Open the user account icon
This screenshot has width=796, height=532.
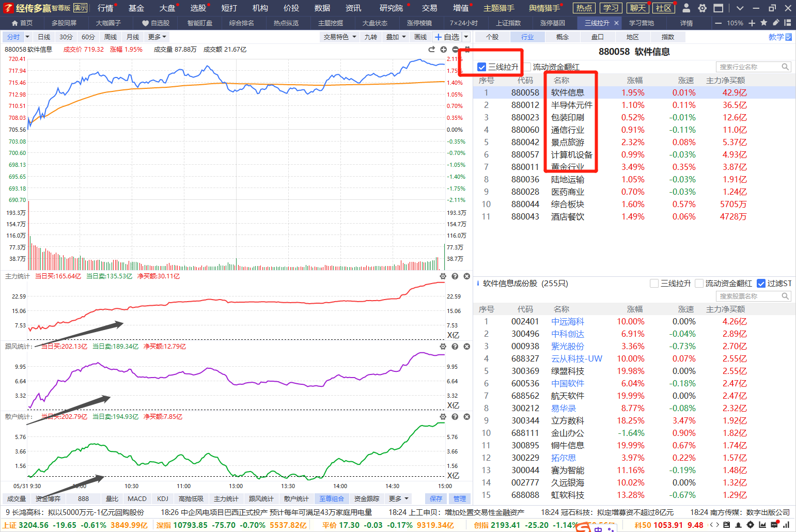pyautogui.click(x=686, y=8)
